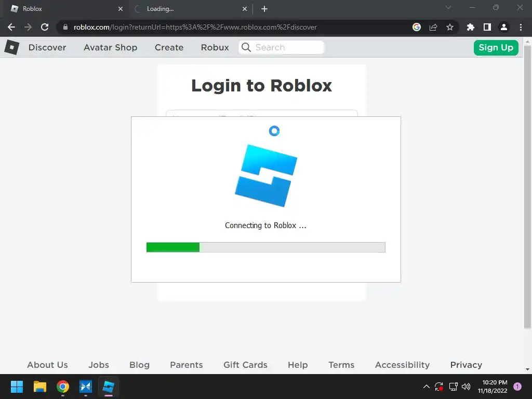Click the Roblox logo in site header
Viewport: 532px width, 399px height.
pos(12,47)
